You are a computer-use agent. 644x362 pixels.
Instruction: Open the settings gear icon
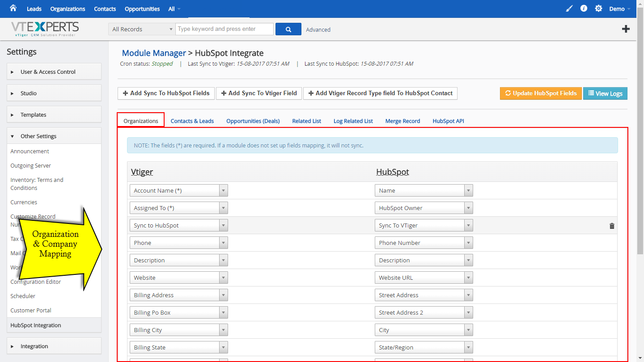(x=598, y=8)
